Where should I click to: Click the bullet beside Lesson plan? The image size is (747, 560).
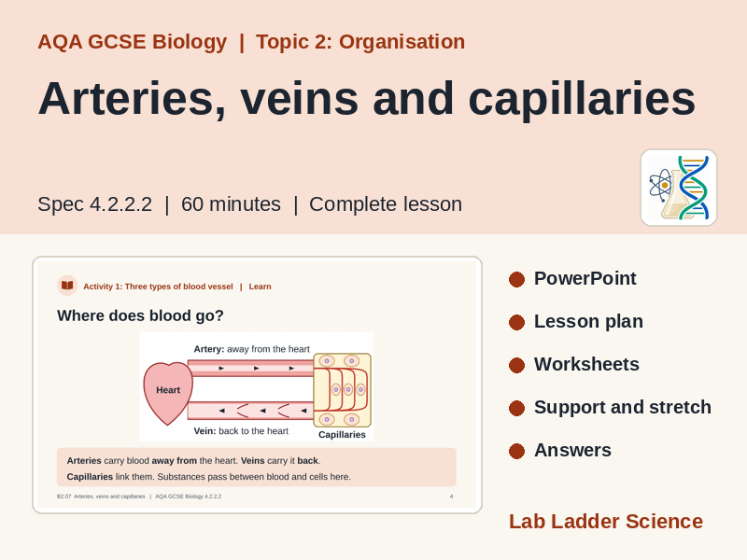point(516,322)
